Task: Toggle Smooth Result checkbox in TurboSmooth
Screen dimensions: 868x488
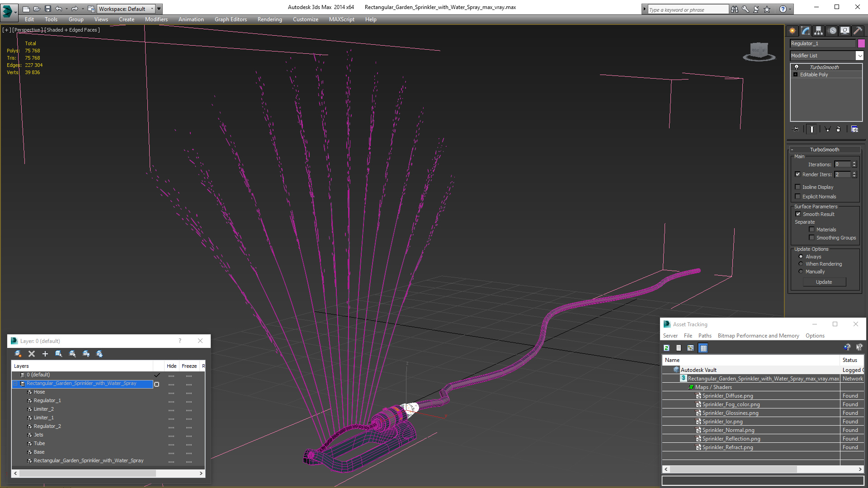Action: coord(797,214)
